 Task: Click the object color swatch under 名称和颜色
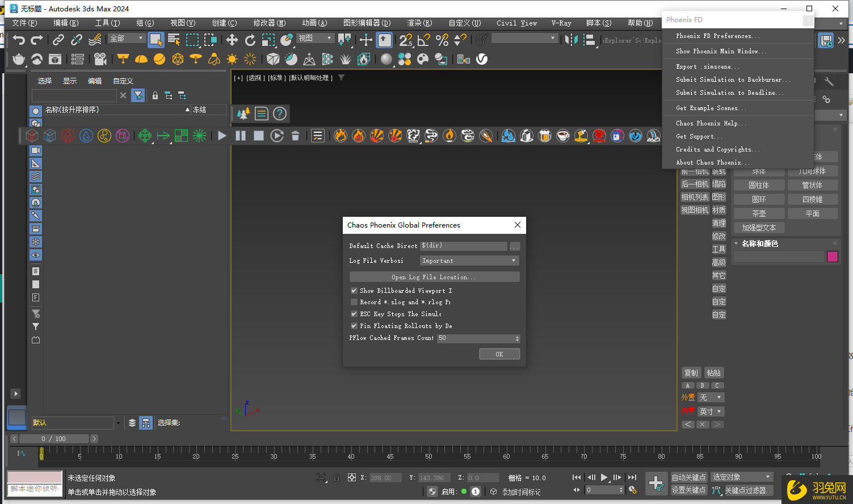832,257
